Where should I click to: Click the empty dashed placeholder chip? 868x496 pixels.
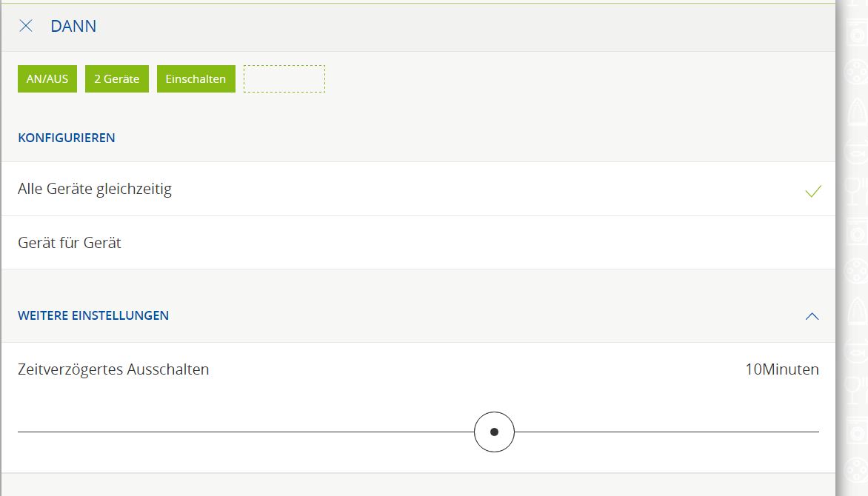click(x=284, y=79)
